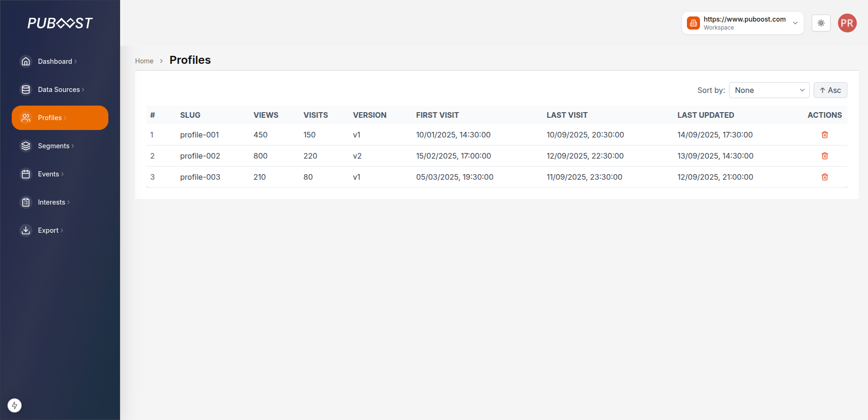This screenshot has height=420, width=868.
Task: Go to Data Sources in sidebar
Action: click(59, 90)
